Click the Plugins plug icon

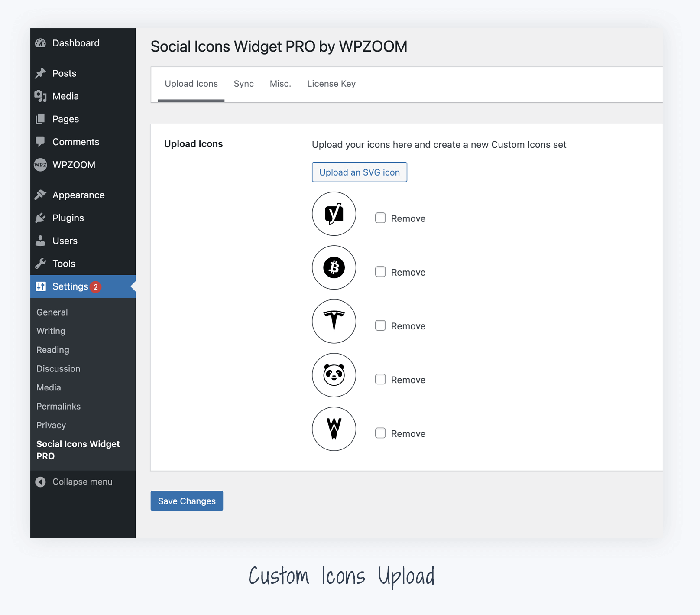tap(41, 218)
